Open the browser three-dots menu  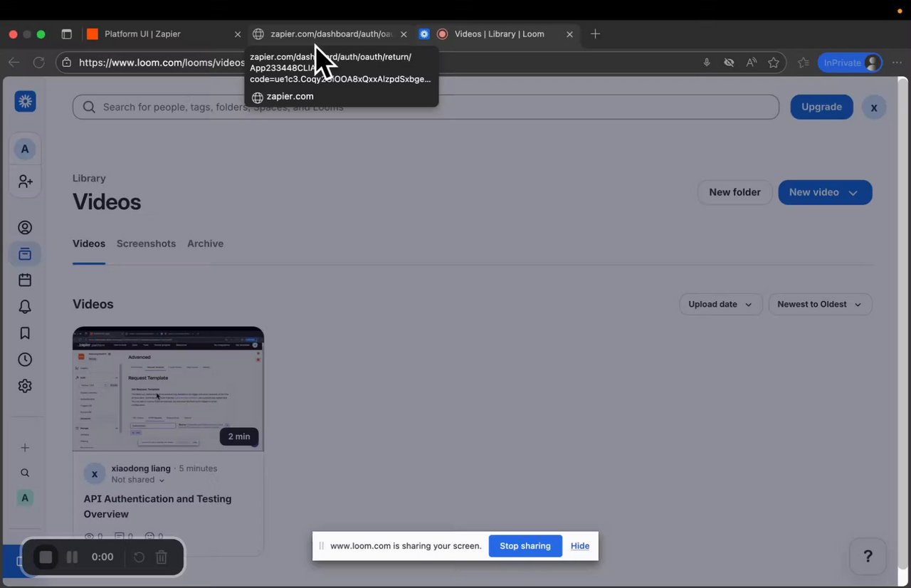pyautogui.click(x=897, y=63)
